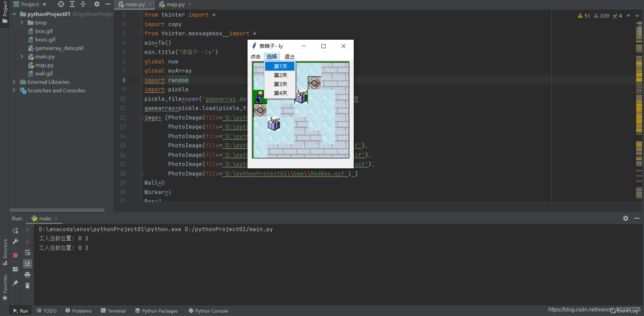Click the wrench run settings icon
This screenshot has height=316, width=644.
15,241
